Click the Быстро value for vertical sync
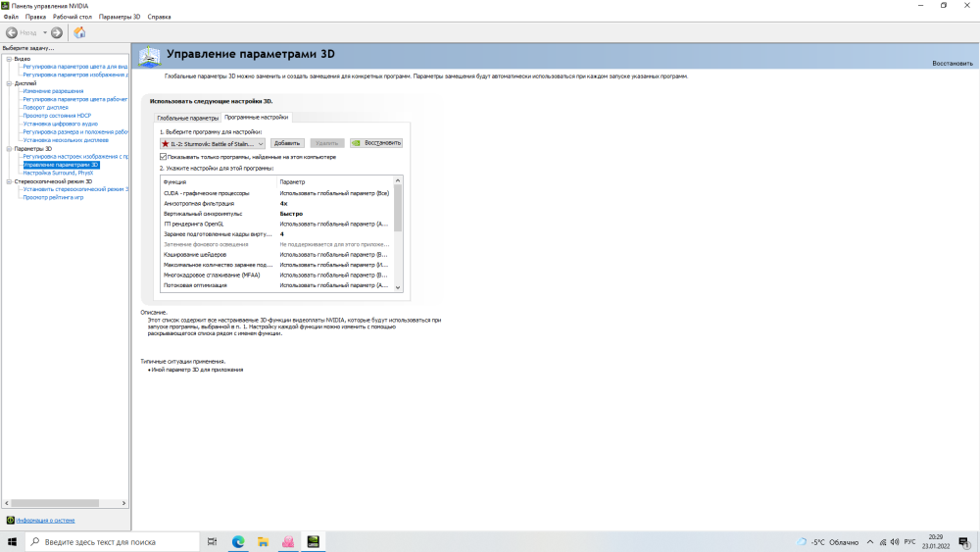980x552 pixels. (291, 214)
